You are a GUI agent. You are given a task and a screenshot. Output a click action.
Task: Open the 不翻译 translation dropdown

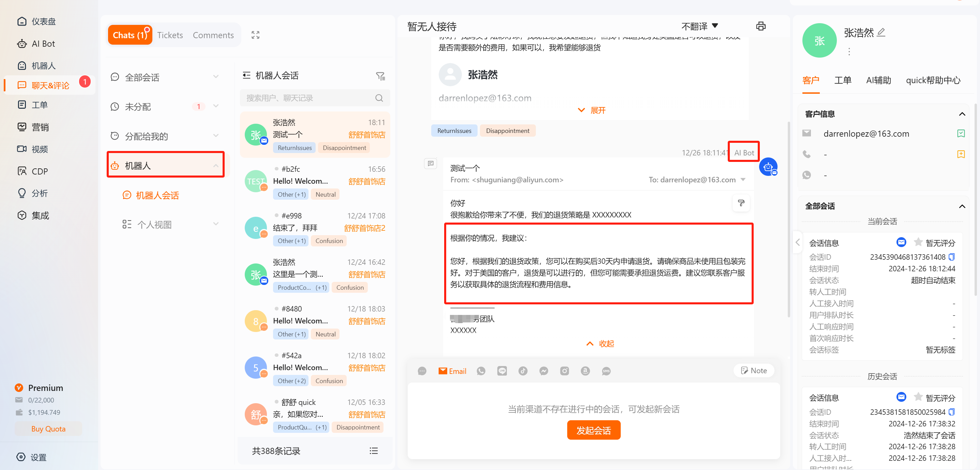(x=699, y=26)
